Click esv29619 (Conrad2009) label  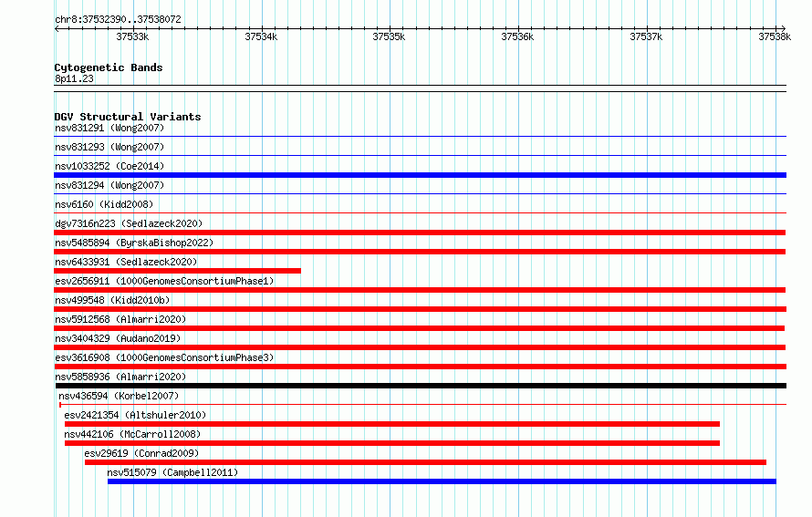click(141, 453)
